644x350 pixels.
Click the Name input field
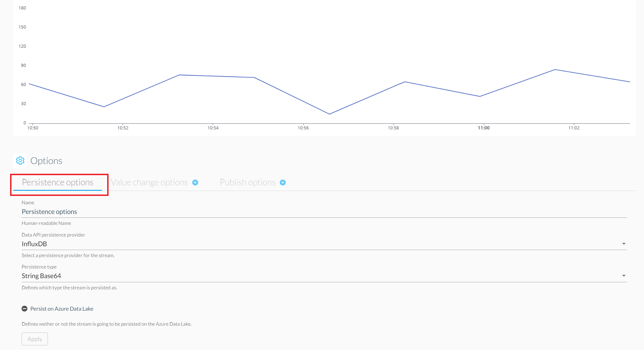(x=324, y=212)
